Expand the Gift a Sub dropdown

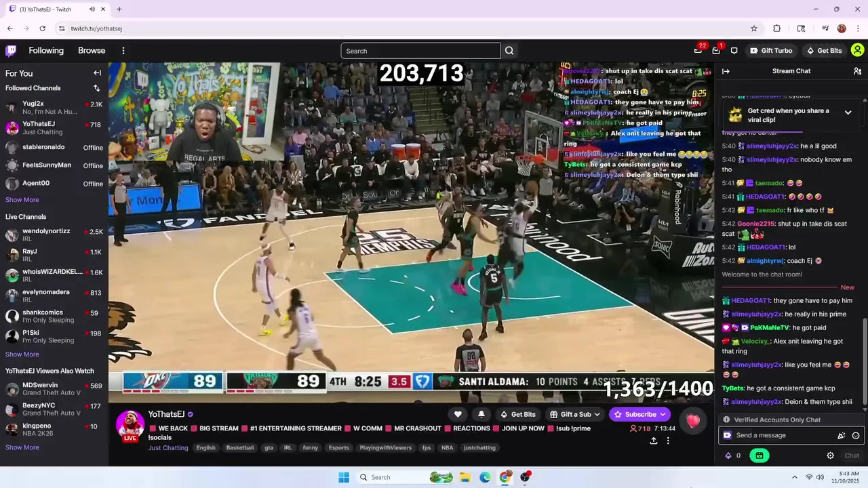[x=575, y=414]
